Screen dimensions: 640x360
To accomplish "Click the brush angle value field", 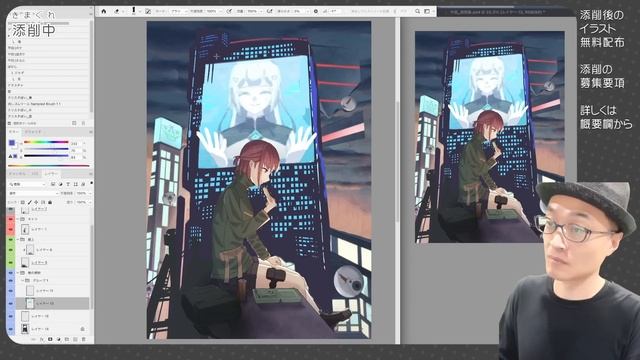I will tap(336, 11).
